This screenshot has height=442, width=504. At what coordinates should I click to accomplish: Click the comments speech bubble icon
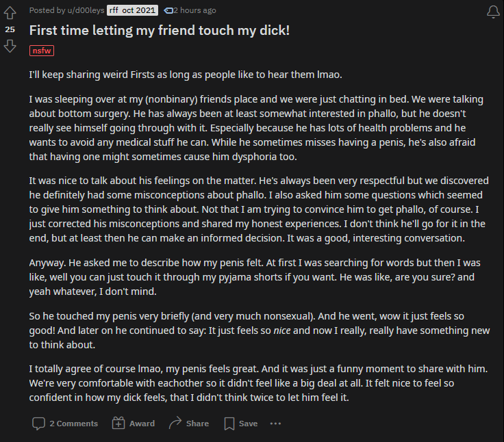click(x=38, y=424)
